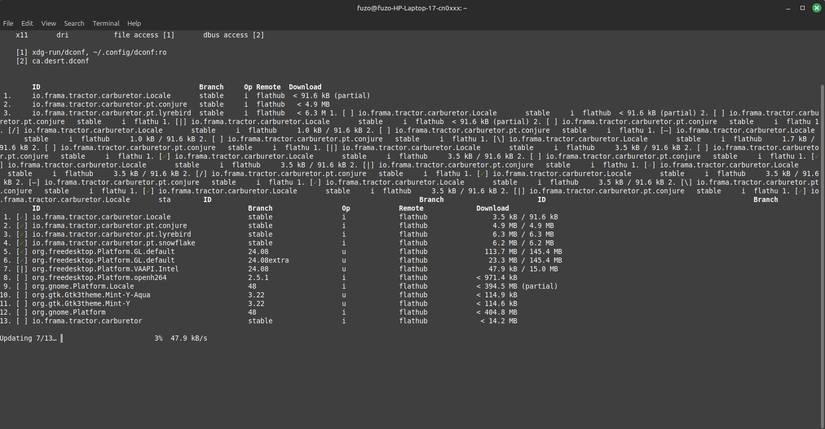Click the 'dbus access [2]' text
The height and width of the screenshot is (429, 825).
tap(234, 35)
